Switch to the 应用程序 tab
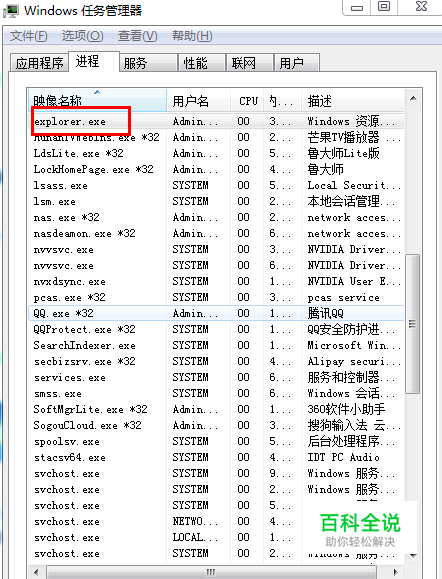This screenshot has width=442, height=579. pyautogui.click(x=40, y=63)
